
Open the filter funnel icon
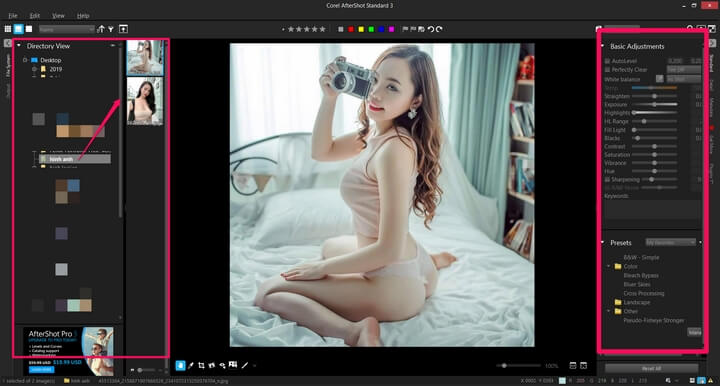111,29
